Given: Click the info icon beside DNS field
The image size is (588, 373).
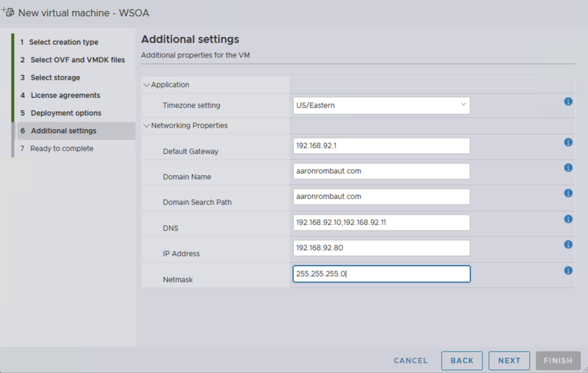Looking at the screenshot, I should [x=568, y=219].
